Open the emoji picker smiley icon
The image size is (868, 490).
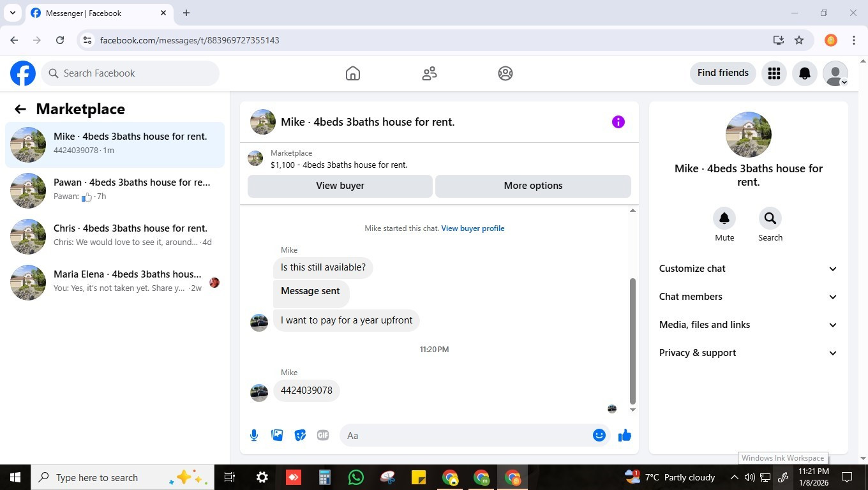599,435
